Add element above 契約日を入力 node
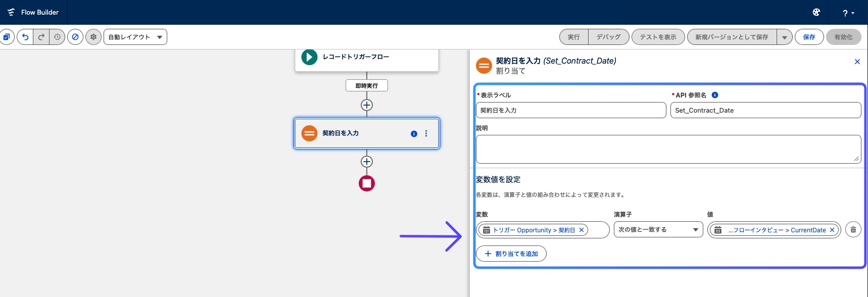 (x=367, y=105)
